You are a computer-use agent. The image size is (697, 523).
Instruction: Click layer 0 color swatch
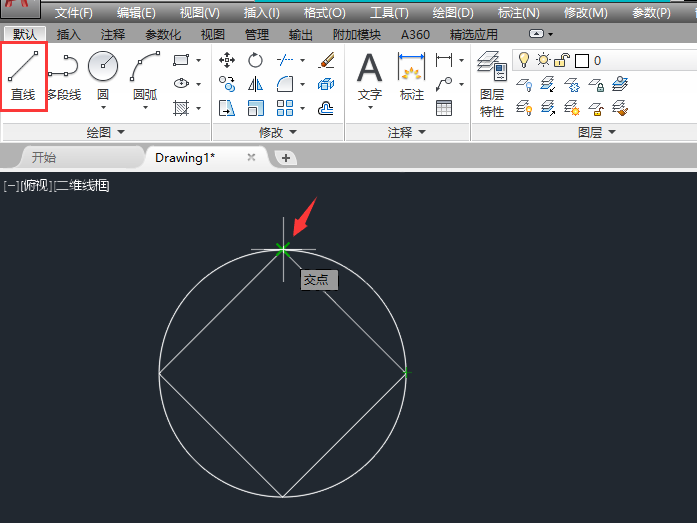(581, 60)
